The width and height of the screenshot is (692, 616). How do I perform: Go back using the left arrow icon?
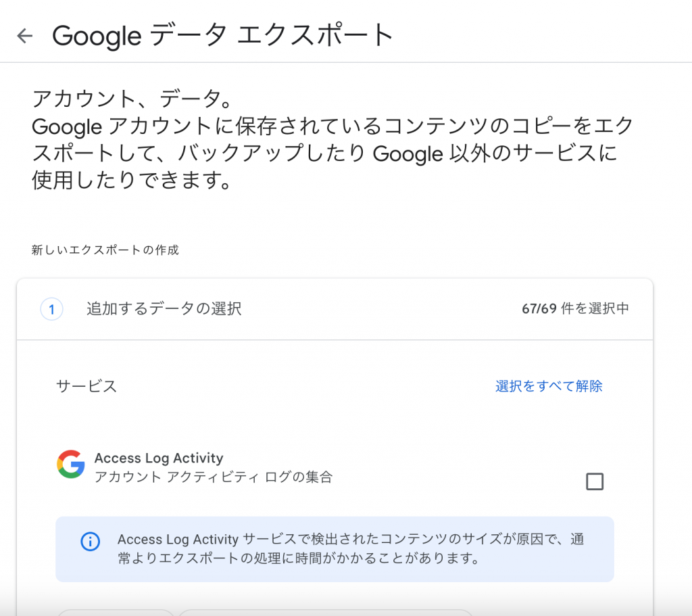[25, 36]
